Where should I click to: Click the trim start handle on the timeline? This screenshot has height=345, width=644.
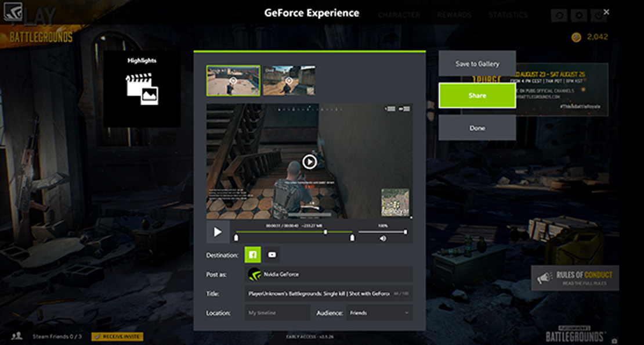pyautogui.click(x=236, y=238)
